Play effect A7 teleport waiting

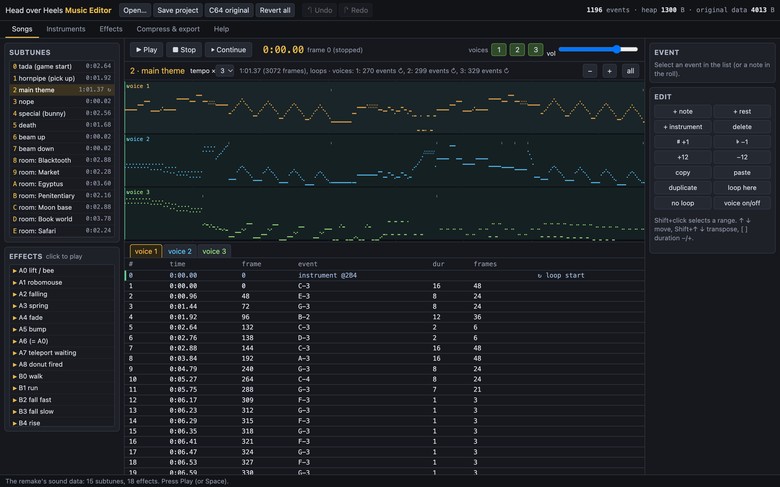[x=62, y=353]
